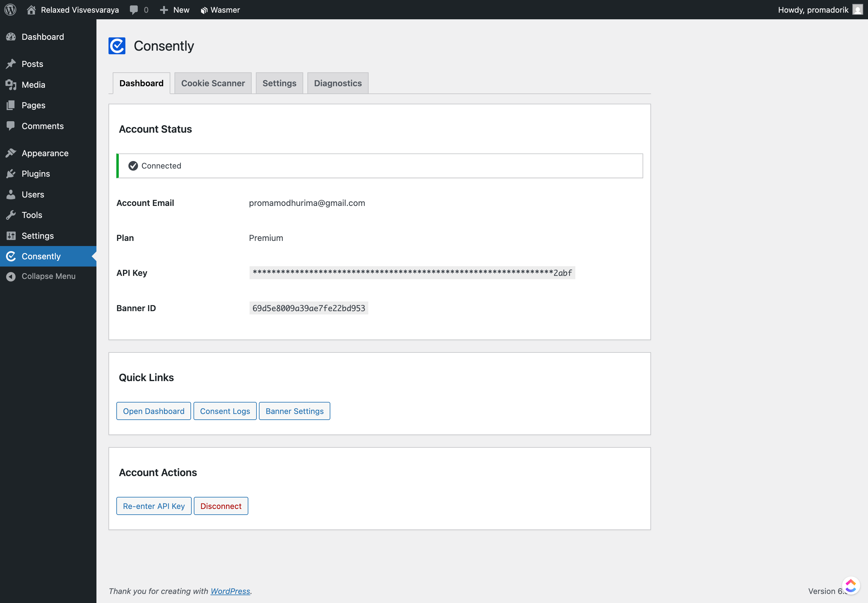Click the promadorik user avatar
868x603 pixels.
[857, 9]
